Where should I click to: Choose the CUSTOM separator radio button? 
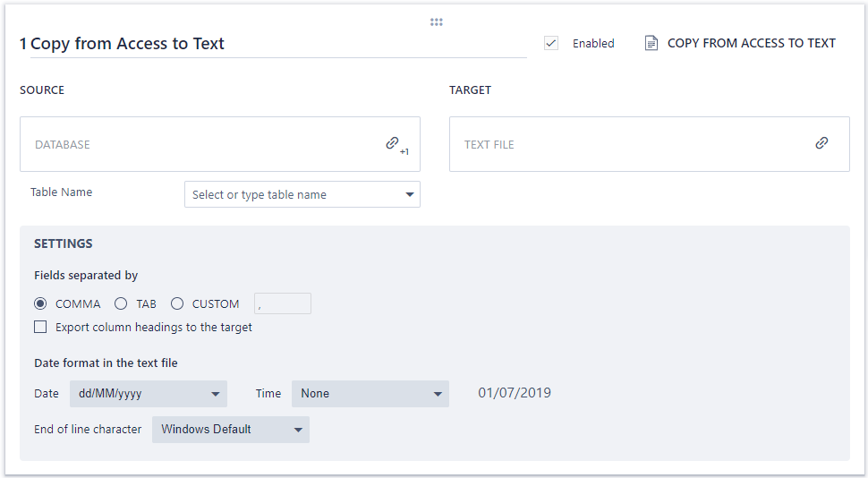[177, 303]
